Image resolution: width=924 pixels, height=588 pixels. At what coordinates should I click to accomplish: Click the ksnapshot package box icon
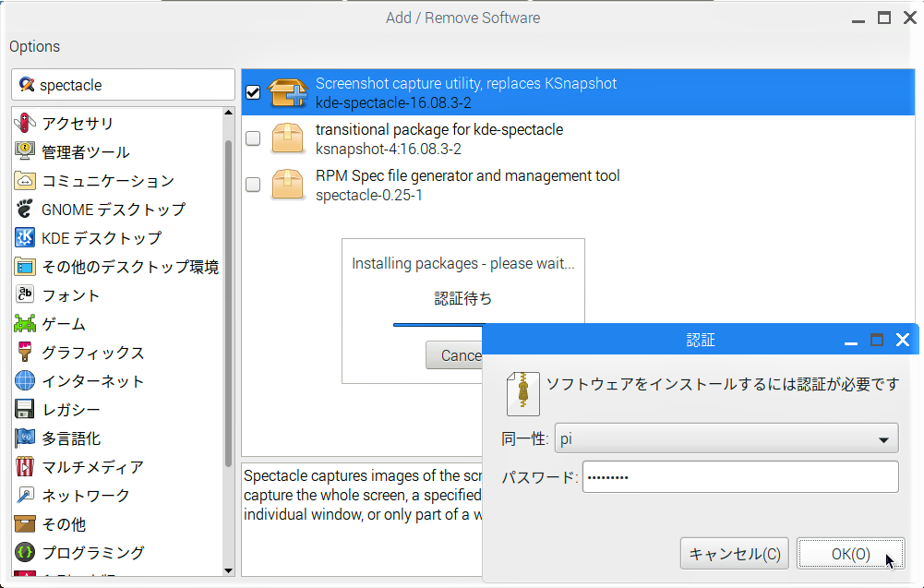(288, 138)
